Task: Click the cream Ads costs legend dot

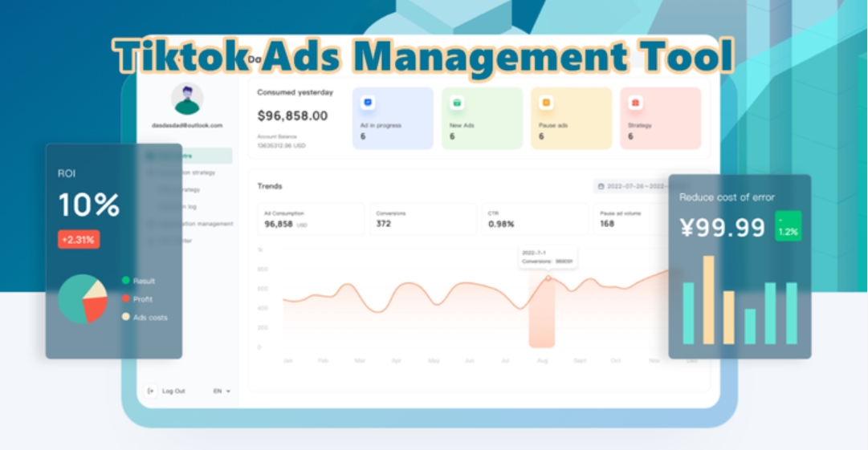Action: [125, 318]
